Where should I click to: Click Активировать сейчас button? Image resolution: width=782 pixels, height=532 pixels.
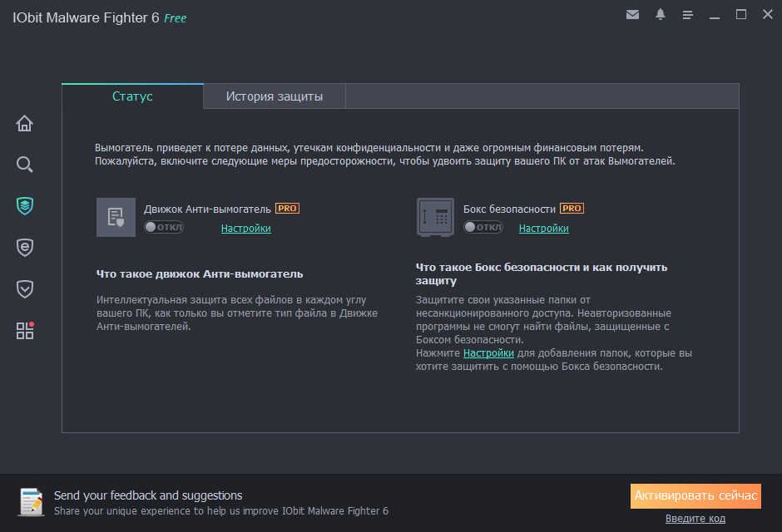pos(695,495)
